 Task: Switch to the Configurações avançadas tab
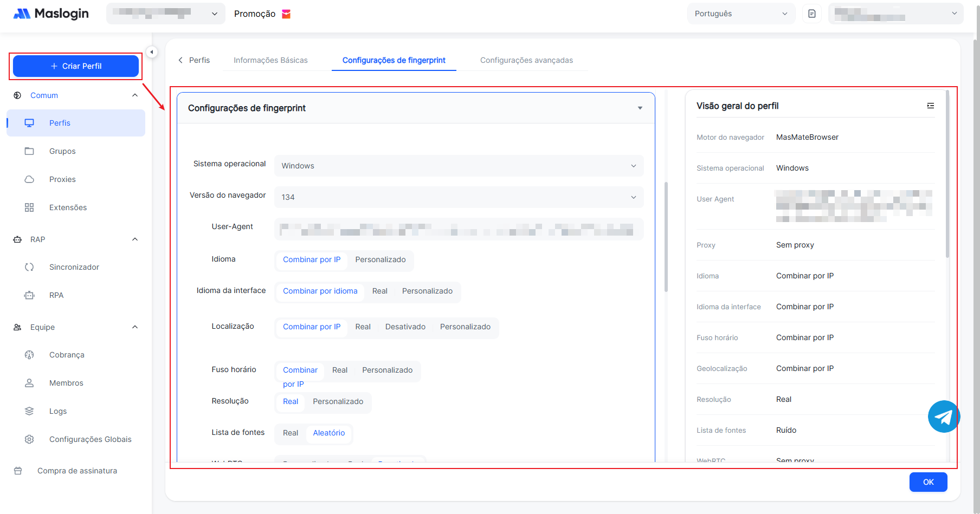(x=526, y=60)
